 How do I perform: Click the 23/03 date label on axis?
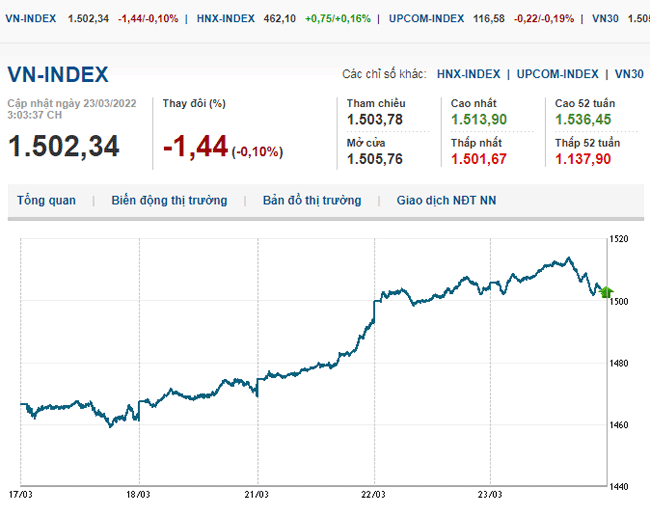(491, 494)
